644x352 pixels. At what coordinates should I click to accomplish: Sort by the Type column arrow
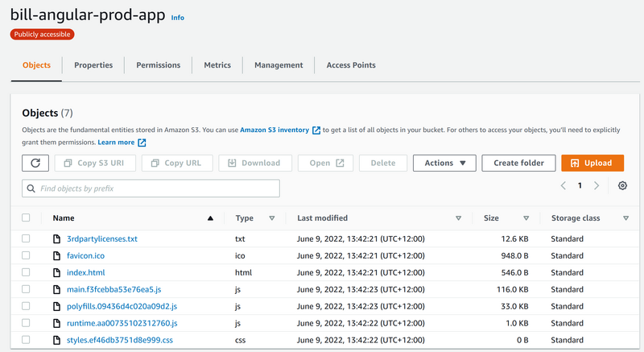(272, 218)
